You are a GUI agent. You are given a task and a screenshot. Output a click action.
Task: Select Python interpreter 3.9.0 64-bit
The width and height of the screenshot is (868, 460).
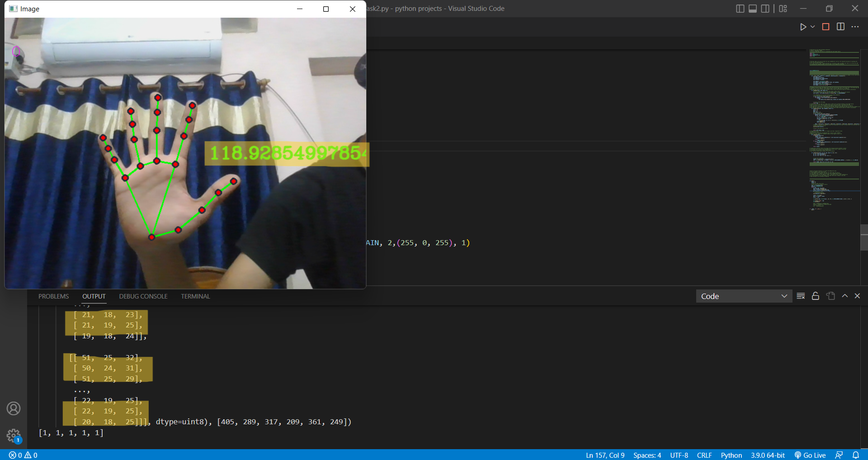[x=768, y=455]
